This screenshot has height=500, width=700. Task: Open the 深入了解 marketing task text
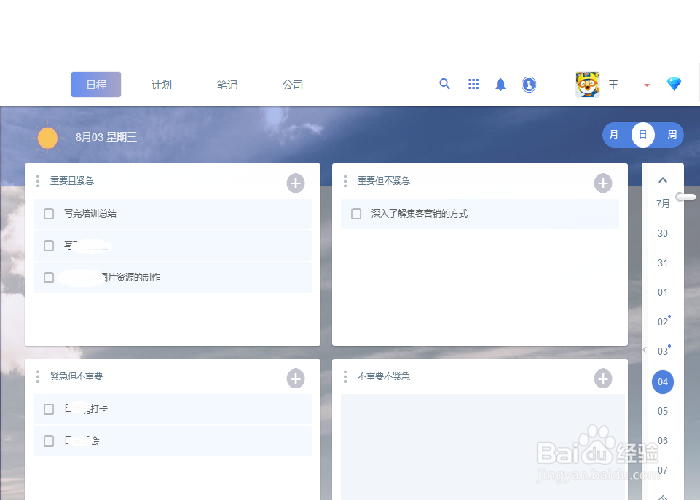(x=419, y=214)
